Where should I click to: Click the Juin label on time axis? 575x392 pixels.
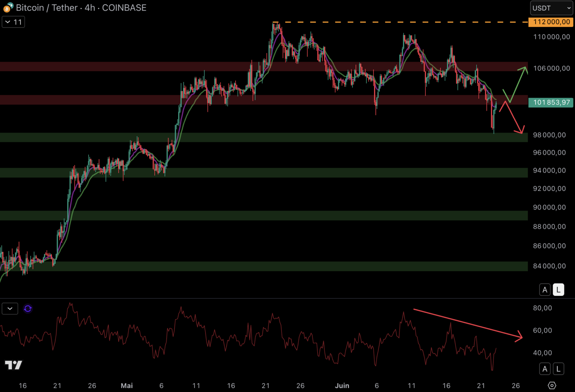pos(342,385)
